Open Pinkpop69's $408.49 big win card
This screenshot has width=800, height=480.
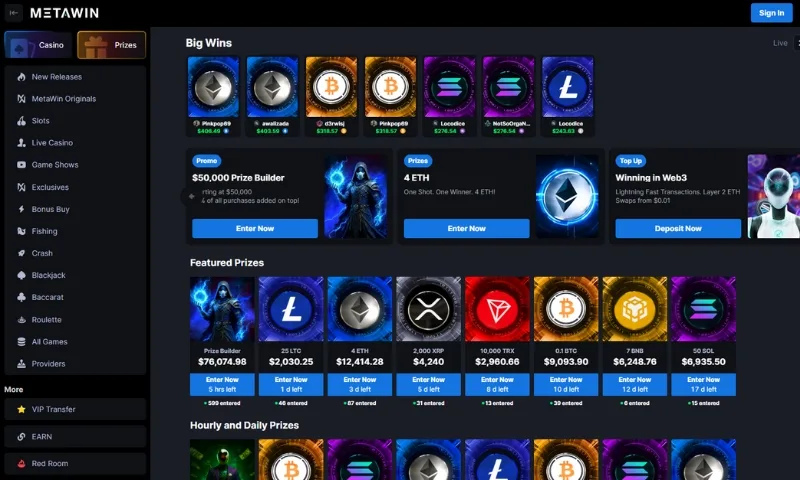(x=213, y=95)
